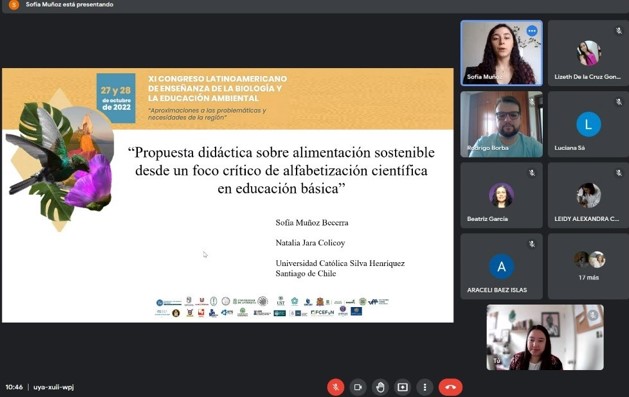The width and height of the screenshot is (629, 397).
Task: Click muted mic icon on ARACELI BAEZ tile
Action: pos(532,244)
